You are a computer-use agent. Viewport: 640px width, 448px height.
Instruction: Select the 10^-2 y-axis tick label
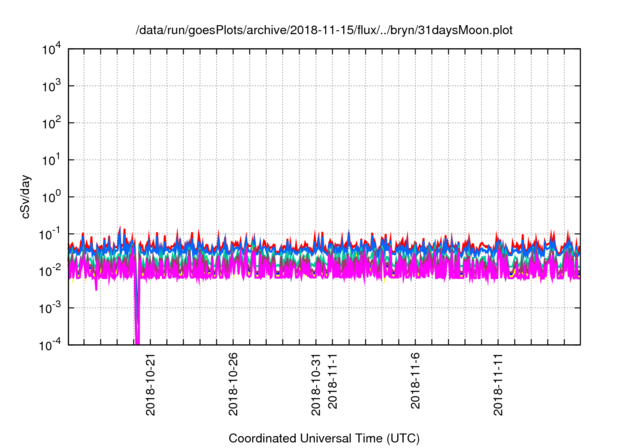tap(48, 271)
